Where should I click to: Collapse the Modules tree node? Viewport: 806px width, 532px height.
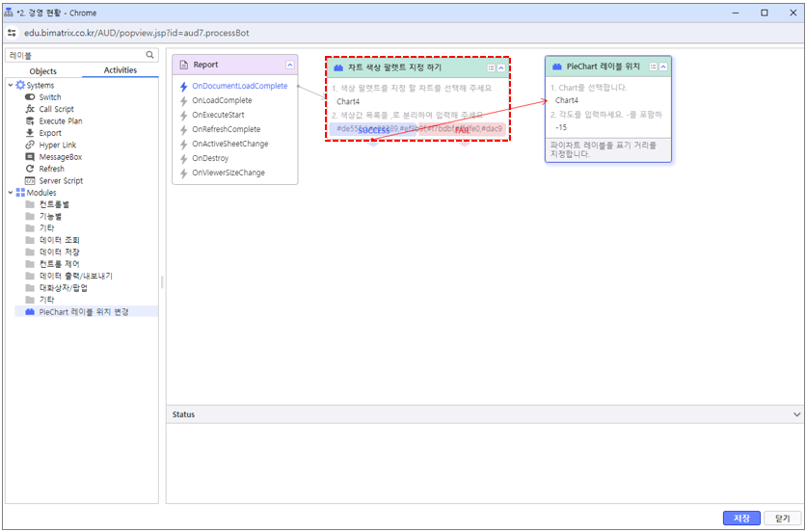click(11, 193)
